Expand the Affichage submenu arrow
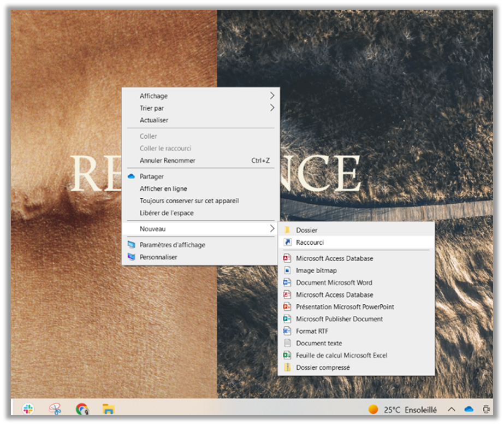Screen dimensions: 504x425 [x=272, y=96]
